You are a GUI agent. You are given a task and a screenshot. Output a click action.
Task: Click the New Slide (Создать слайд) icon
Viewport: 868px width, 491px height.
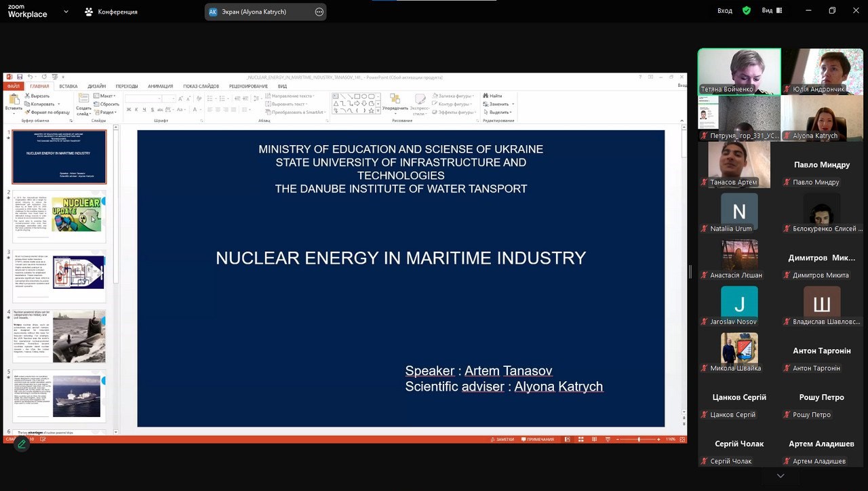[83, 98]
